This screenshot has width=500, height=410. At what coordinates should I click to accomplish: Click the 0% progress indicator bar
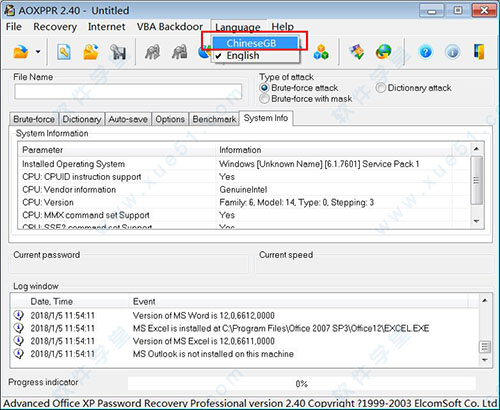click(x=302, y=384)
